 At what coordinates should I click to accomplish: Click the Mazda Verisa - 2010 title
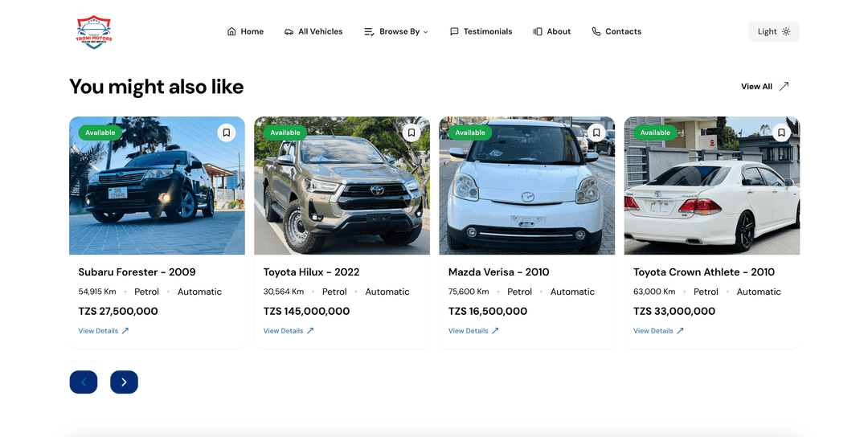(498, 272)
